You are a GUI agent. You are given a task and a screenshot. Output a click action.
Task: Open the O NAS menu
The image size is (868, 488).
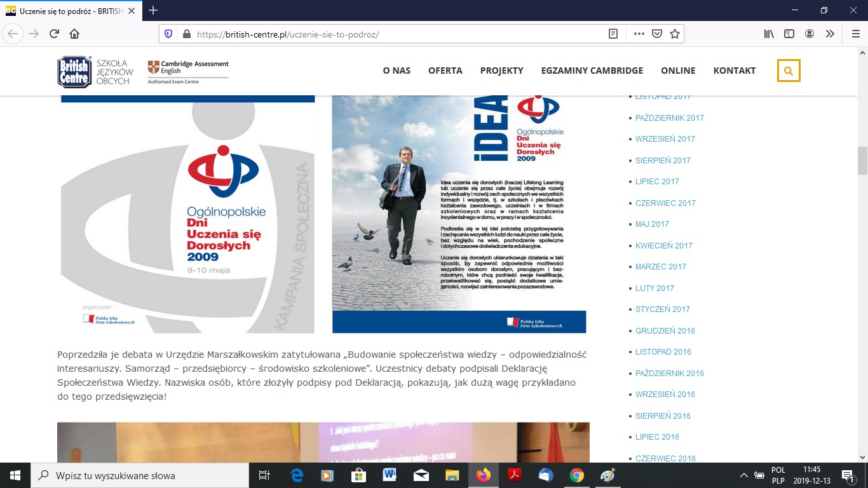[397, 71]
